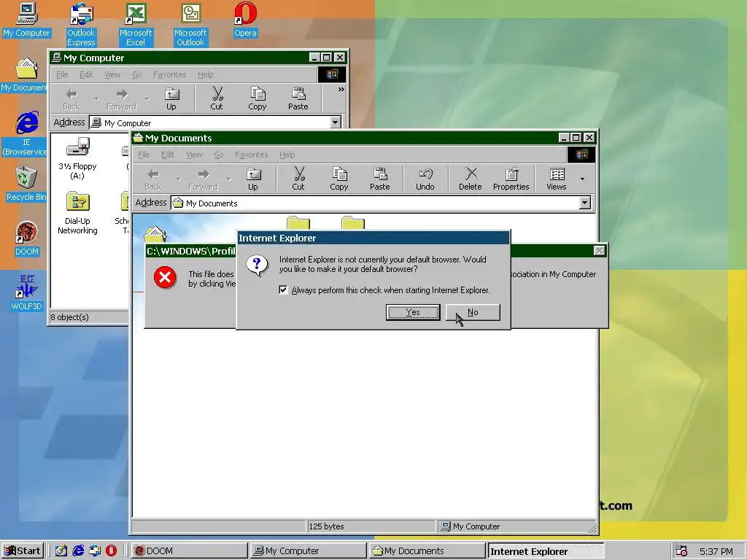Click Cut in My Documents toolbar
Viewport: 747px width, 560px height.
pos(298,179)
